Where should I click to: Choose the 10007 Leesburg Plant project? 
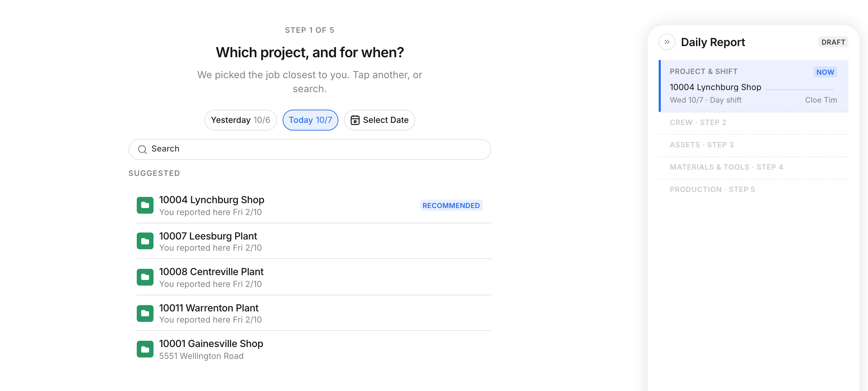coord(314,241)
